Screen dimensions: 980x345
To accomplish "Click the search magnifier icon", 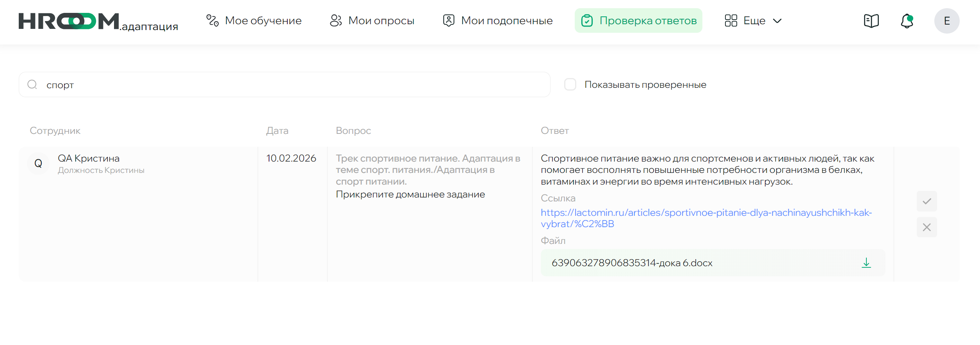I will pos(32,85).
